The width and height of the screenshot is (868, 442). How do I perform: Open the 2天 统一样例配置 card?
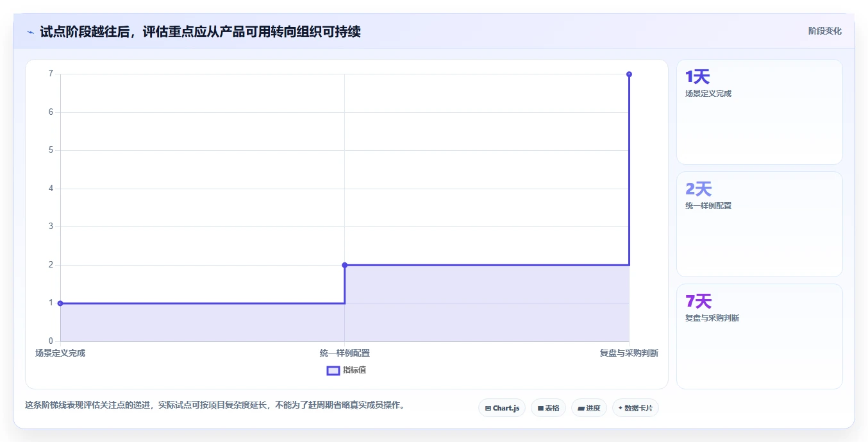[759, 224]
